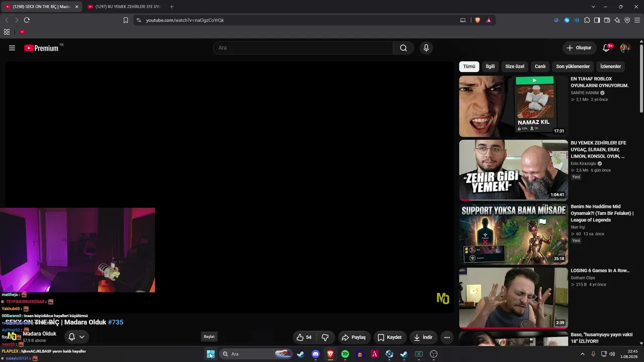
Task: Show the browser sidebar panel
Action: pyautogui.click(x=597, y=20)
